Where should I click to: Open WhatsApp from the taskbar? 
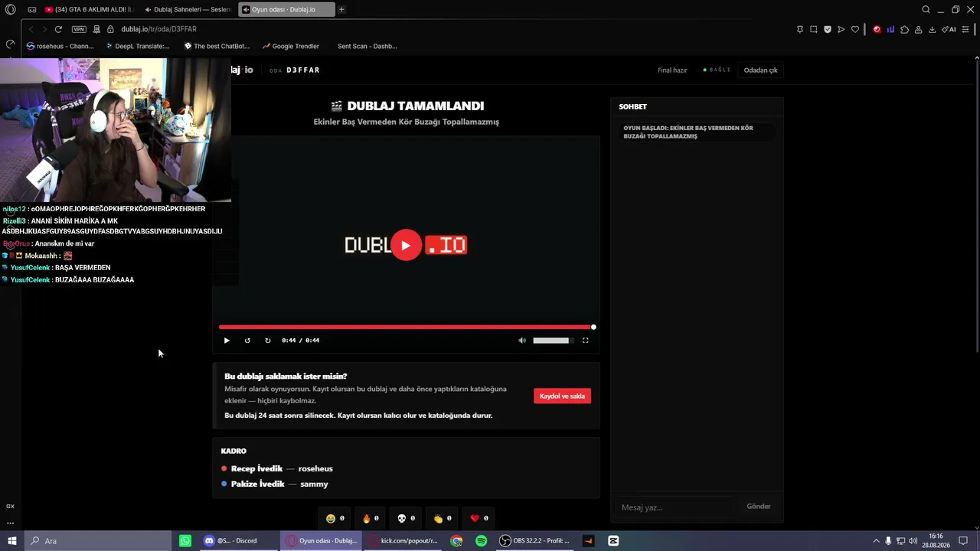[x=185, y=541]
